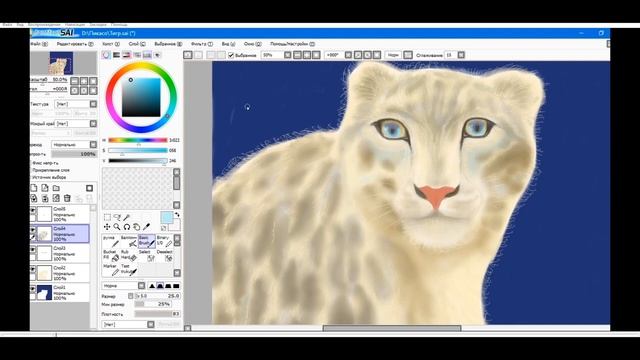
Task: Select the rotate canvas tool
Action: pos(127,227)
